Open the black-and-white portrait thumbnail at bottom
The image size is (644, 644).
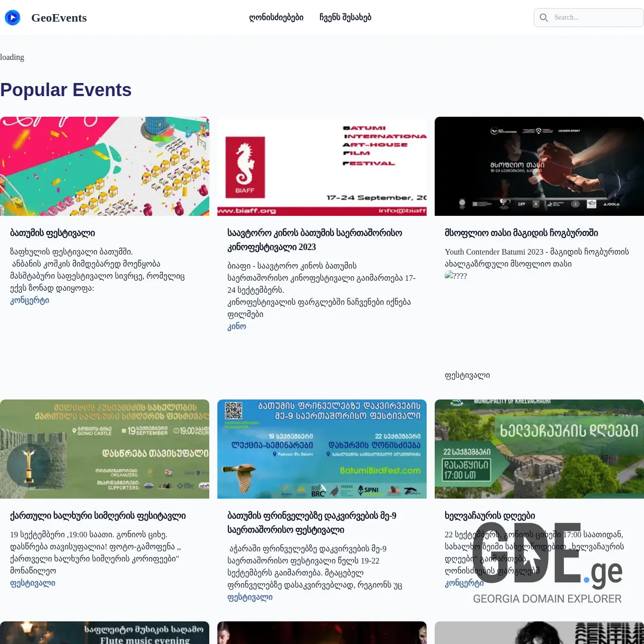539,633
